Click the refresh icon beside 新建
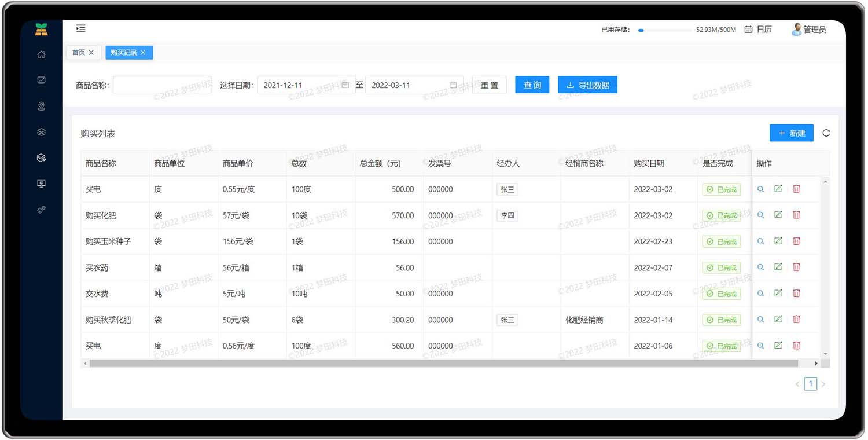Image resolution: width=868 pixels, height=440 pixels. (x=826, y=133)
